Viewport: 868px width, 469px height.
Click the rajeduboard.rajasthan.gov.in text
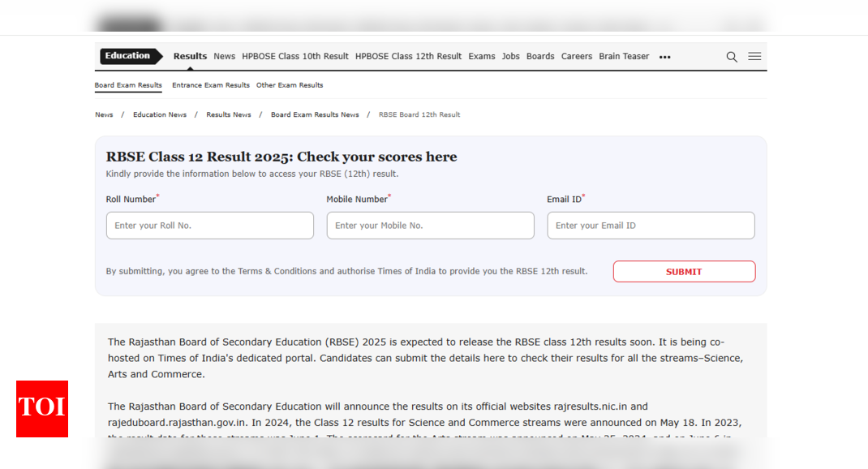tap(177, 423)
